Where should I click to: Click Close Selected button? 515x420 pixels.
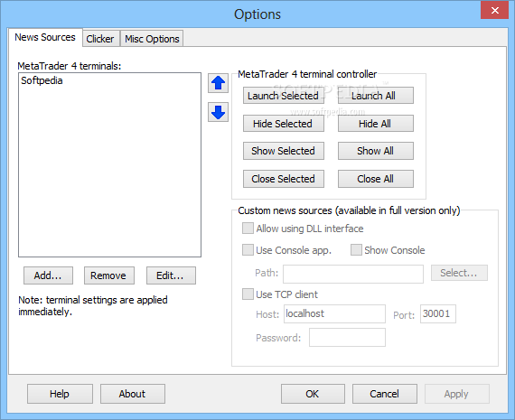[284, 179]
